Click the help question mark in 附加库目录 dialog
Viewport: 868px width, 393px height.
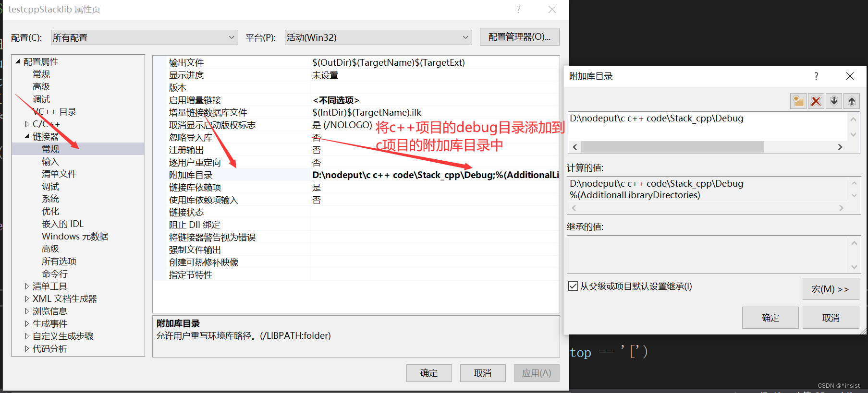pyautogui.click(x=816, y=76)
